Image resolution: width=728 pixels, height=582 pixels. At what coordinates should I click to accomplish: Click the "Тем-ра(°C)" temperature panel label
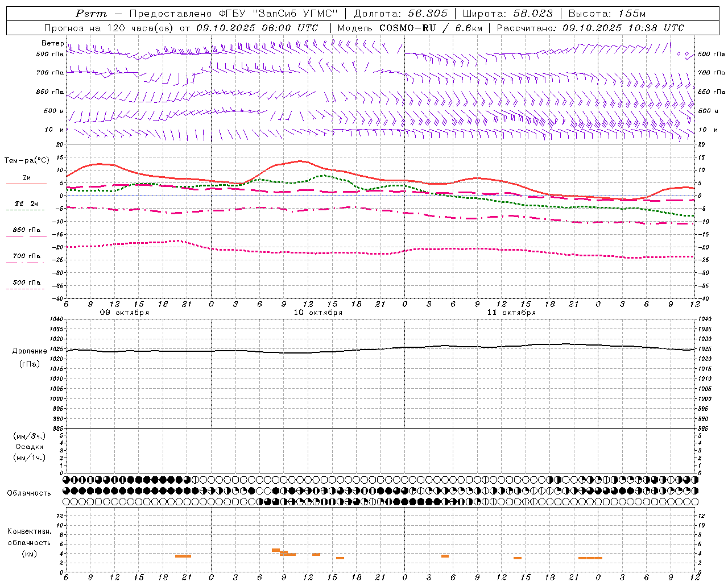coord(27,161)
